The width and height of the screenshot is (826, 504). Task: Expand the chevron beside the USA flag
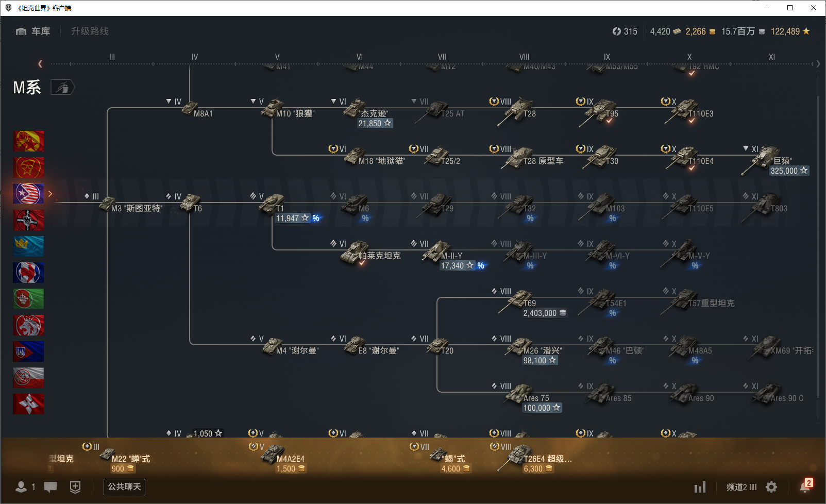pyautogui.click(x=50, y=194)
